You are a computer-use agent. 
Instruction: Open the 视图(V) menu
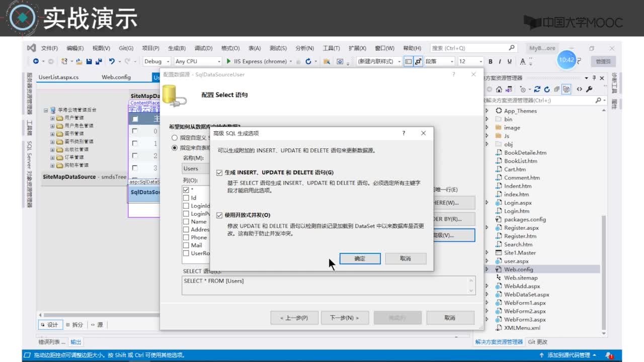click(x=101, y=48)
